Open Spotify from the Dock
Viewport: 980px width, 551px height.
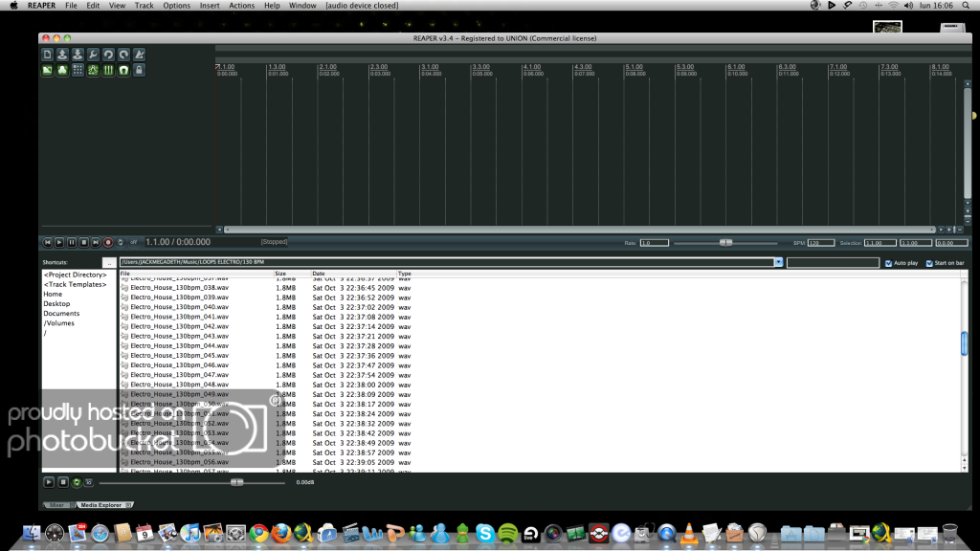click(507, 533)
